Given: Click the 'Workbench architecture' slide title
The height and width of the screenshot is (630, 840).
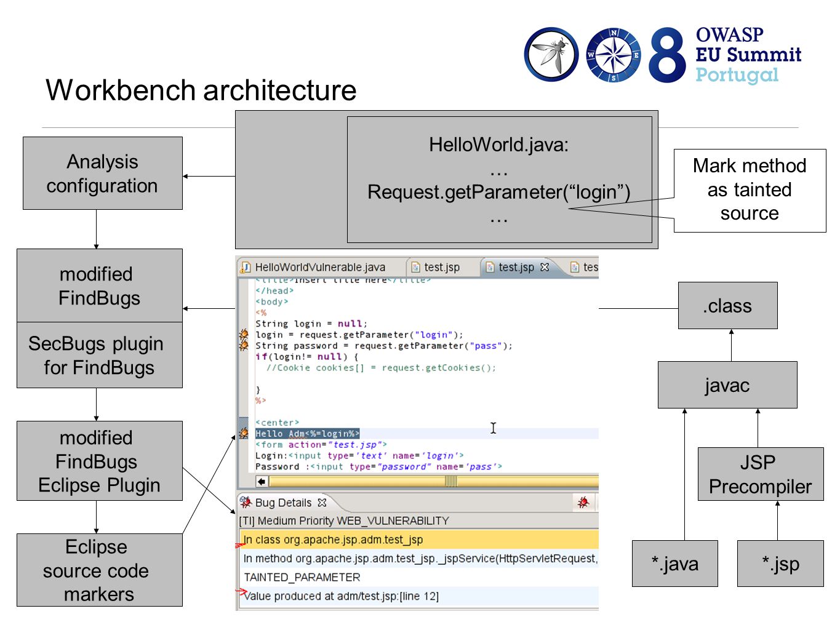Looking at the screenshot, I should coord(201,90).
